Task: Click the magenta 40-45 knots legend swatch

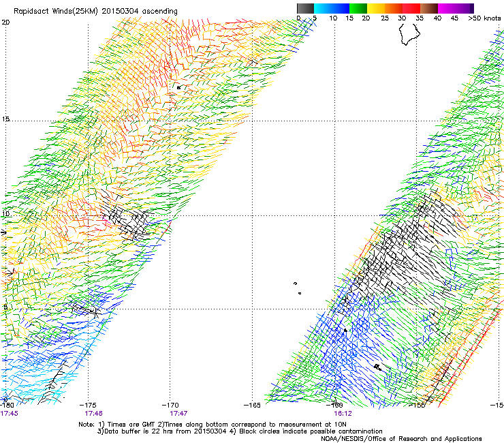Action: 447,8
